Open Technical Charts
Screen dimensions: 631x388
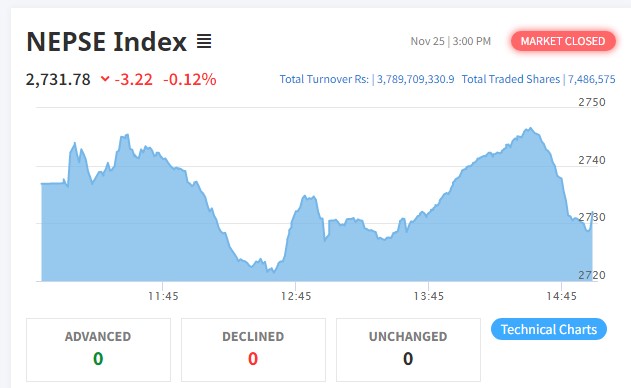pos(549,329)
